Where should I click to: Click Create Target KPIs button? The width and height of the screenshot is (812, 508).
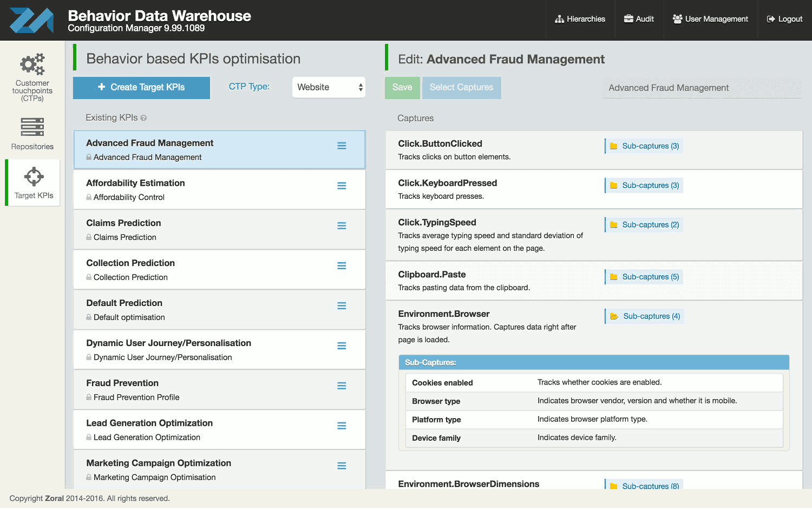coord(141,87)
